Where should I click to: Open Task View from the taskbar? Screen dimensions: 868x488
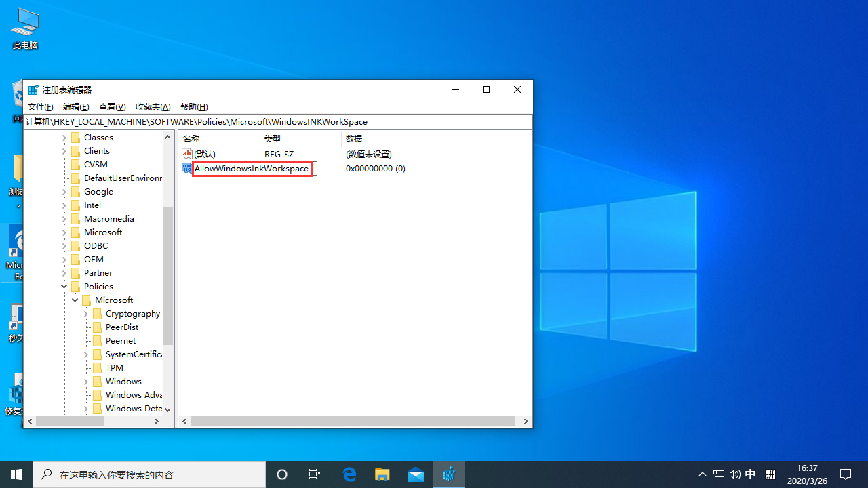[x=315, y=474]
